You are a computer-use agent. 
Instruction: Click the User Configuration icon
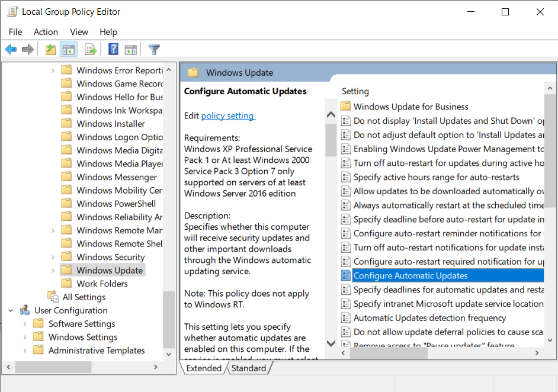pyautogui.click(x=25, y=310)
